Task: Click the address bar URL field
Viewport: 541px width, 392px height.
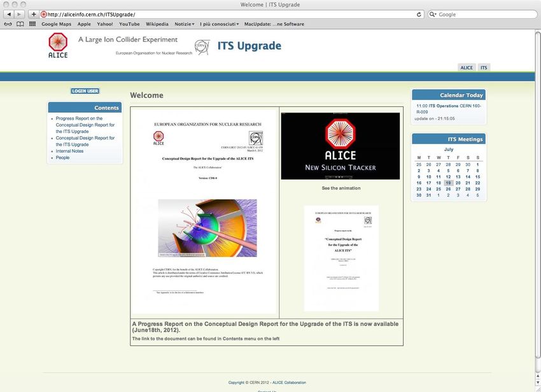Action: (229, 14)
